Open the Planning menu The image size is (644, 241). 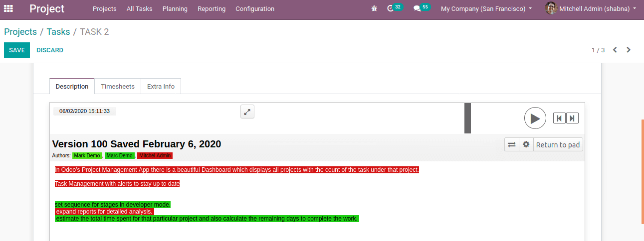[x=175, y=9]
